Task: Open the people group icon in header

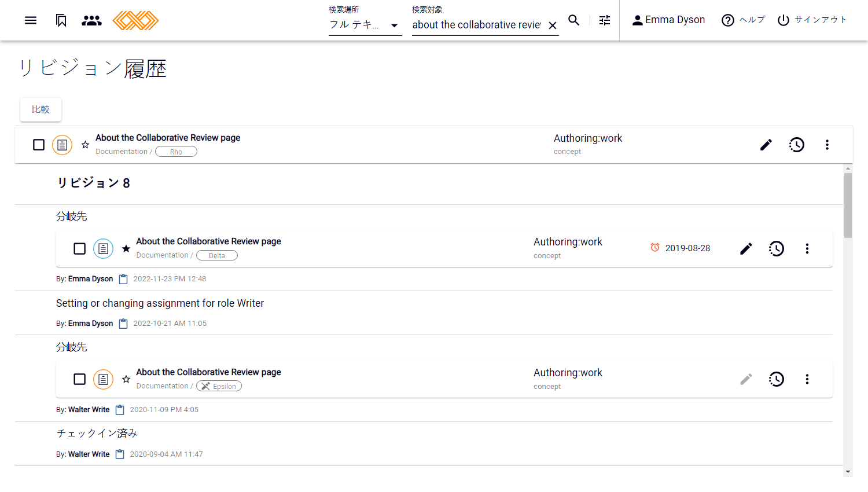Action: tap(91, 20)
